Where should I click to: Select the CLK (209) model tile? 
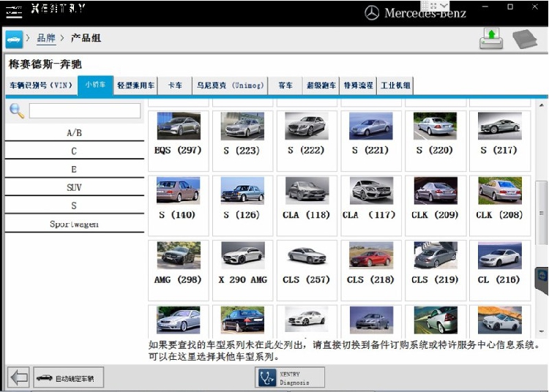pyautogui.click(x=436, y=206)
